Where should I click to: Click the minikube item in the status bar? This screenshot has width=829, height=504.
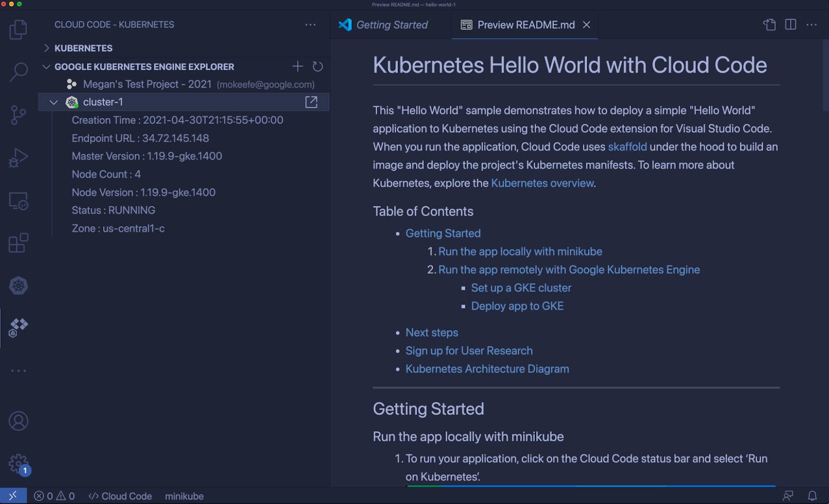(184, 496)
